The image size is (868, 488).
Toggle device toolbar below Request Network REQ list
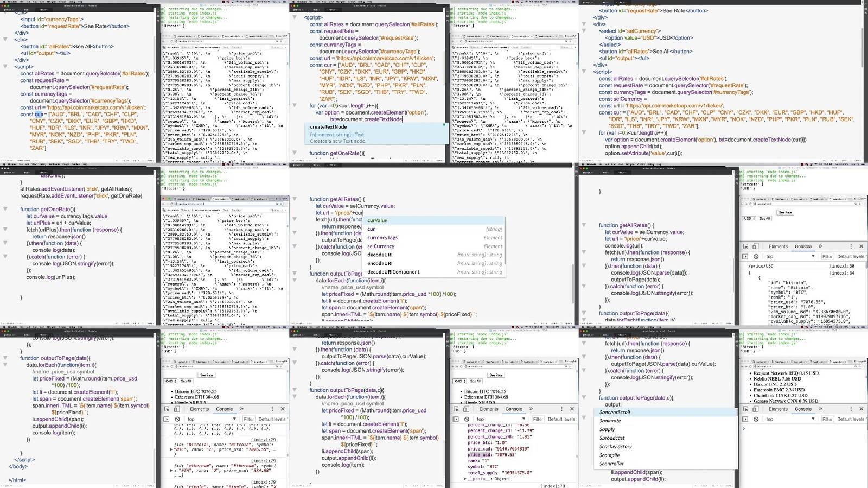click(756, 409)
